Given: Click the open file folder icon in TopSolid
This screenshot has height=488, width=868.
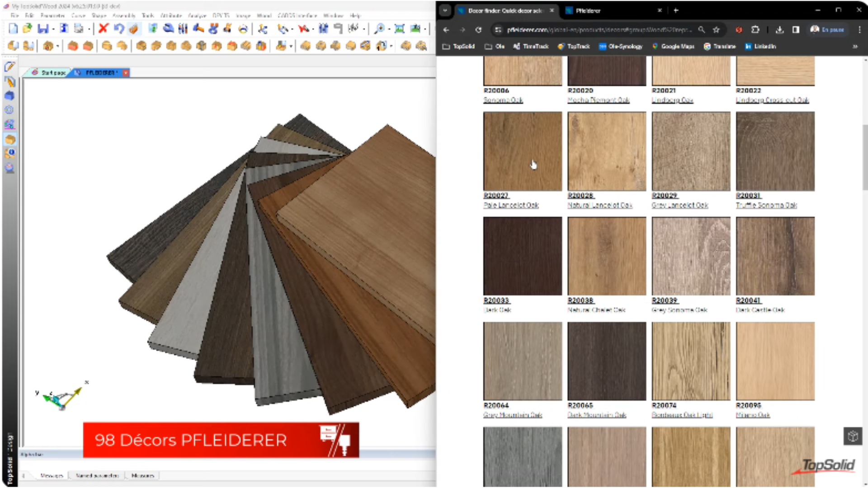Looking at the screenshot, I should point(28,29).
